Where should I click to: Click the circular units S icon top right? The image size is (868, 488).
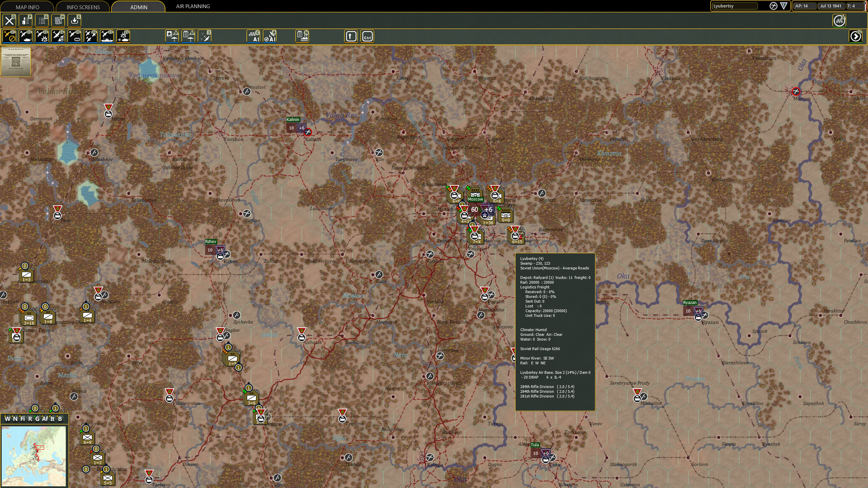tap(839, 21)
